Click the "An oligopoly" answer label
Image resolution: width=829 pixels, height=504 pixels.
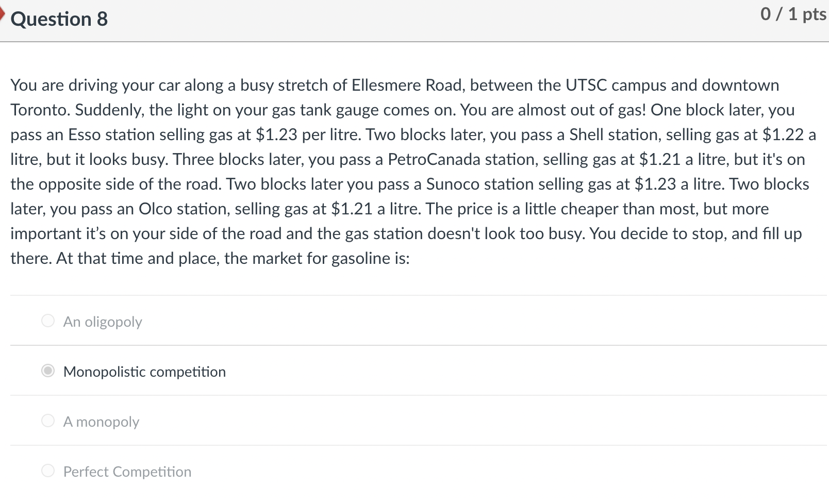tap(103, 322)
